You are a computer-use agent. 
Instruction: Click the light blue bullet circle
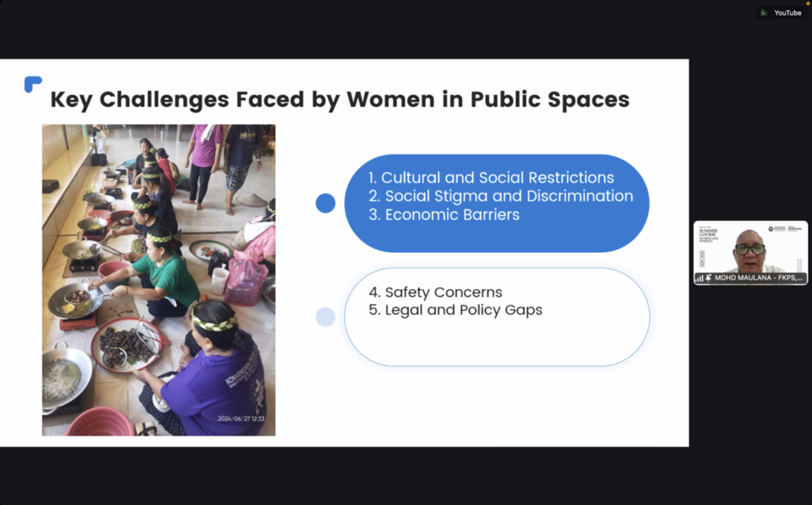(325, 317)
